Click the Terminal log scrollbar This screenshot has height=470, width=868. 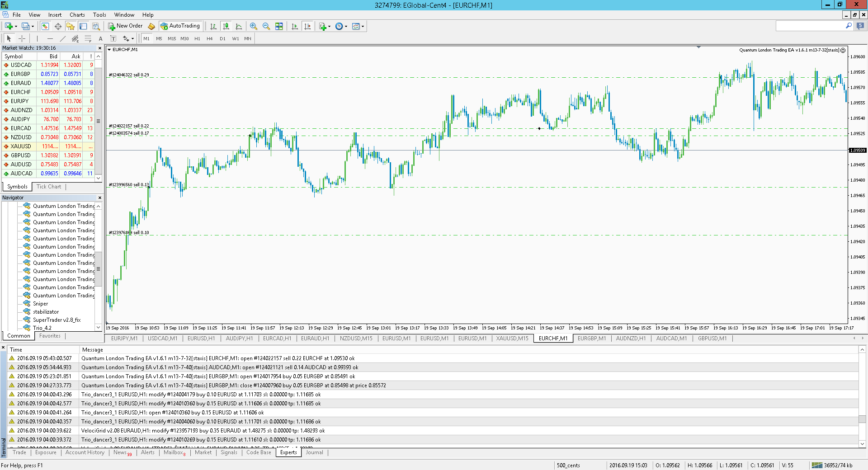(x=862, y=396)
